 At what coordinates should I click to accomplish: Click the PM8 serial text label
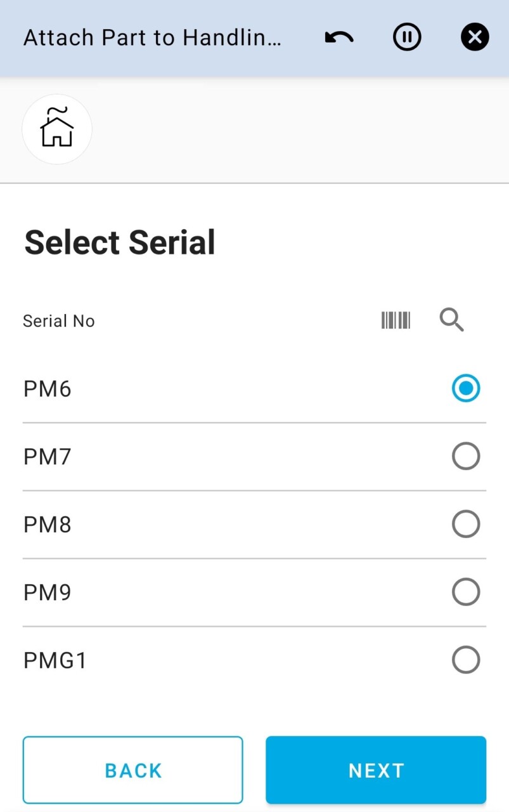(48, 525)
